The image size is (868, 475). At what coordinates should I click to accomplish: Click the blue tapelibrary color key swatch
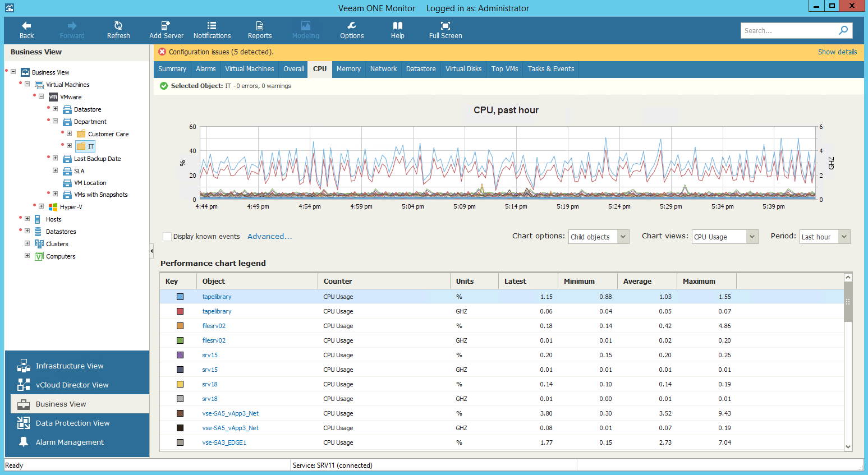point(180,297)
